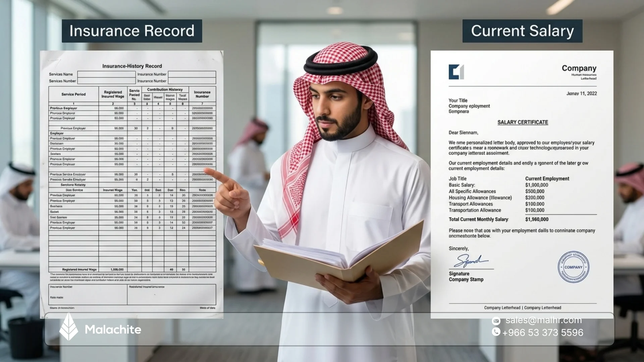Click the date Janay 11, 2022
644x362 pixels.
point(582,94)
